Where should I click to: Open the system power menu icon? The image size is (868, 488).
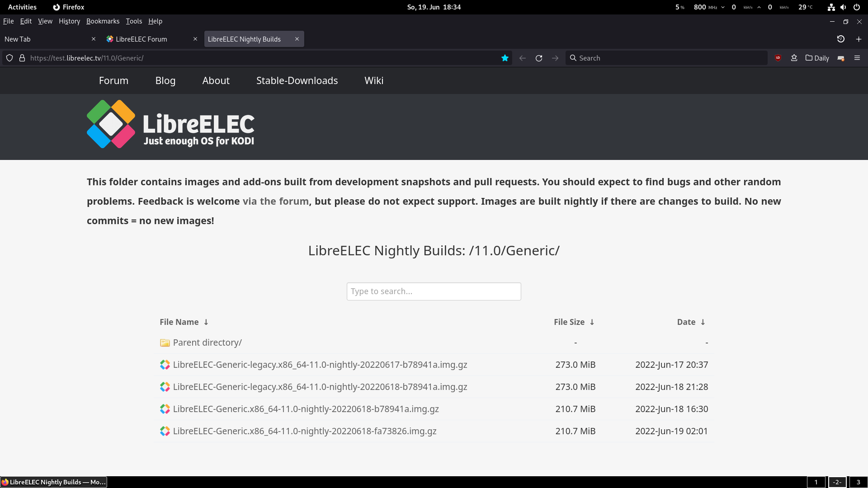coord(856,7)
